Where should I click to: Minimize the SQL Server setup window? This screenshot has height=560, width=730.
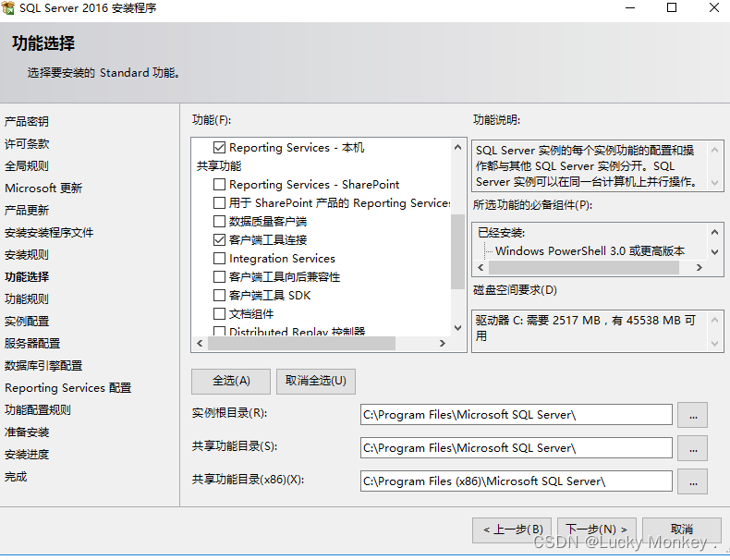(x=630, y=8)
